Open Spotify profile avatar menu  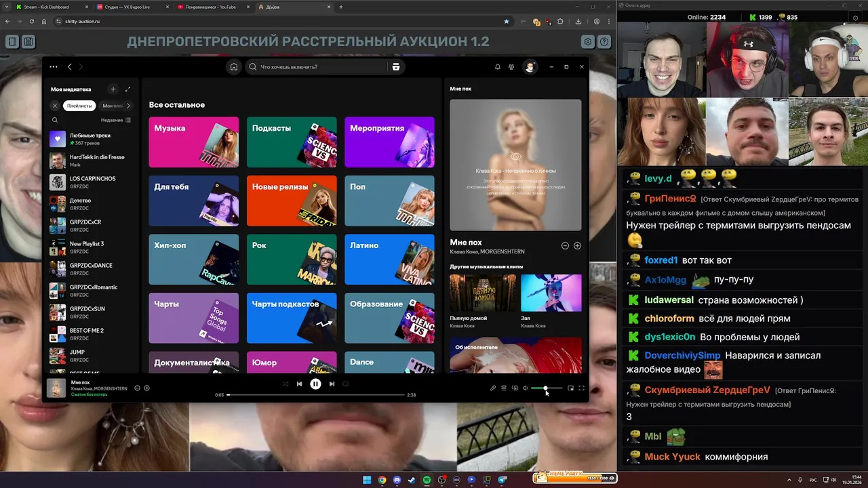point(530,67)
